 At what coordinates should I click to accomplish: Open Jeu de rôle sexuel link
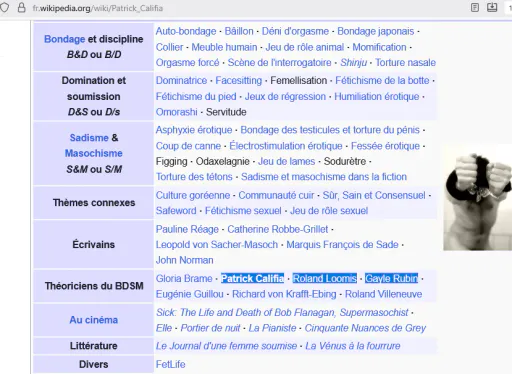(x=329, y=211)
